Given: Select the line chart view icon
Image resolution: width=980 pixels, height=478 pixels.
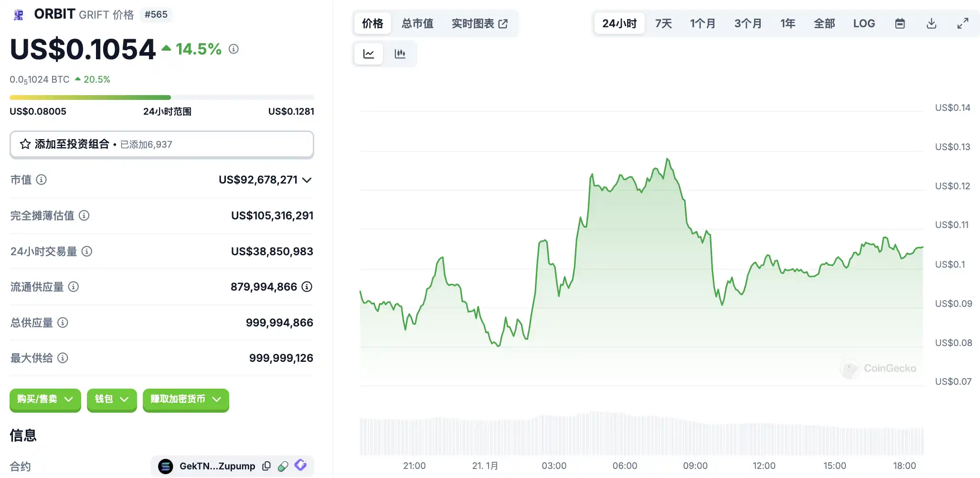Looking at the screenshot, I should tap(369, 54).
